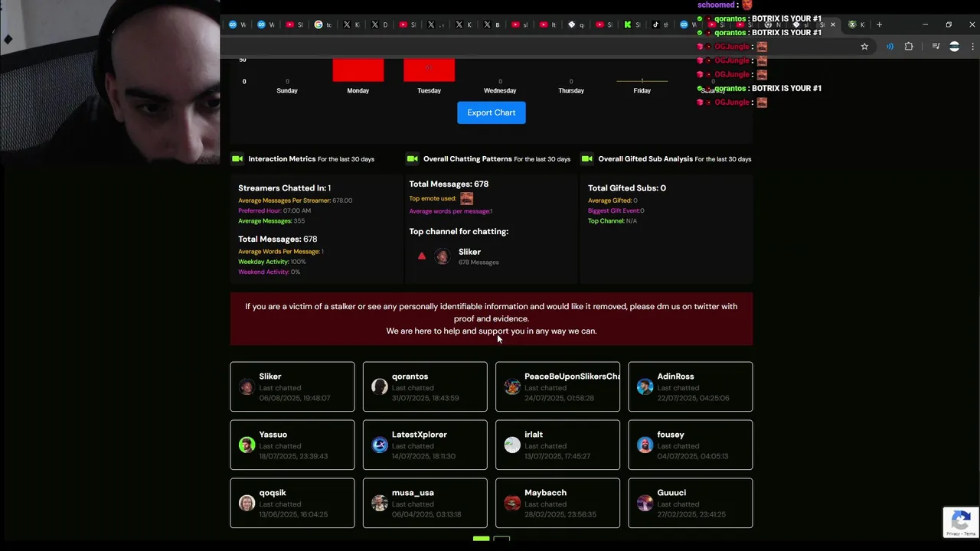
Task: Click the red triangle icon next to Sliker top channel
Action: (x=422, y=256)
